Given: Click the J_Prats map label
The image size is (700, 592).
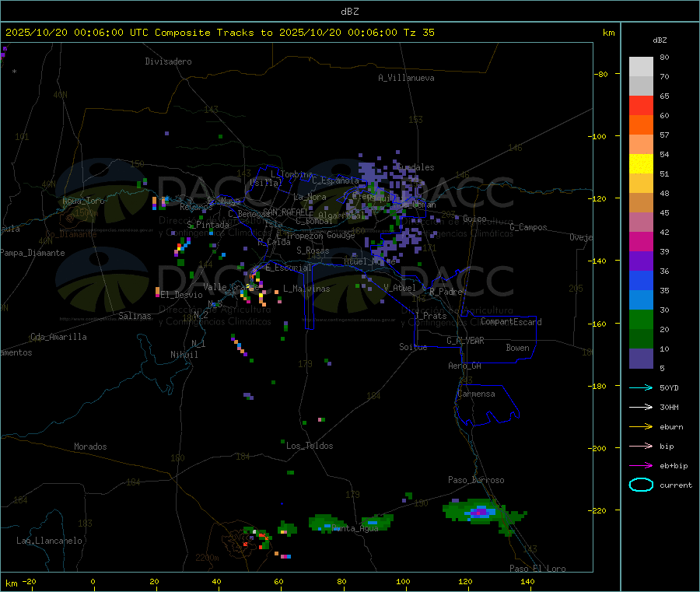Looking at the screenshot, I should 431,316.
